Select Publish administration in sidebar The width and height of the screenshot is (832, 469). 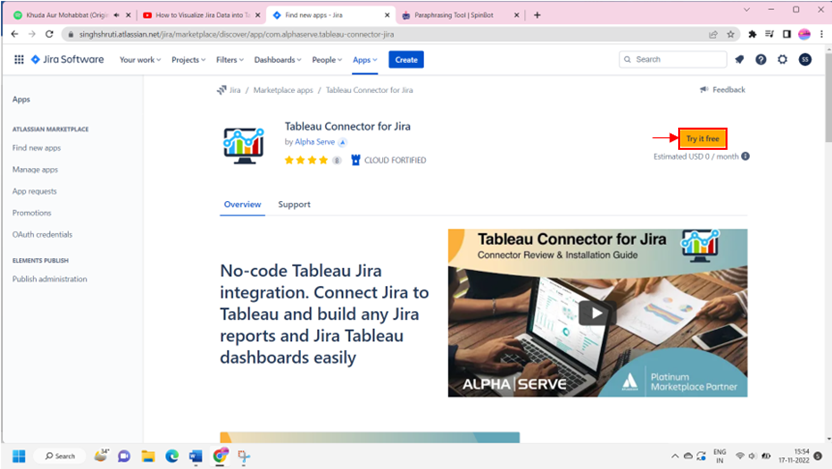click(x=50, y=279)
